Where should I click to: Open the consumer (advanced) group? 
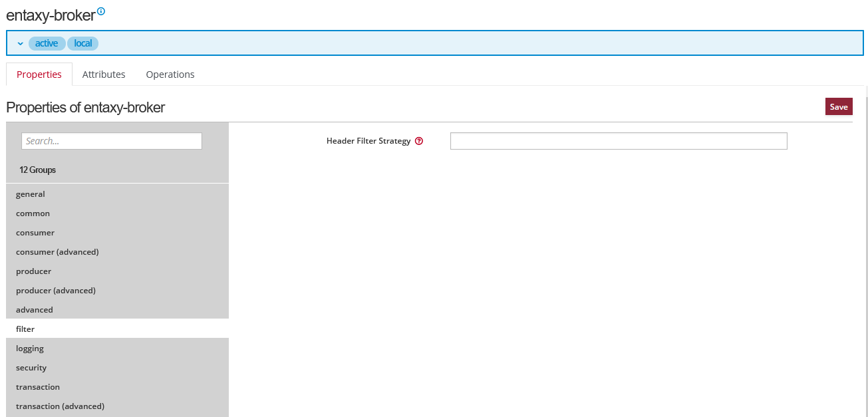(57, 252)
